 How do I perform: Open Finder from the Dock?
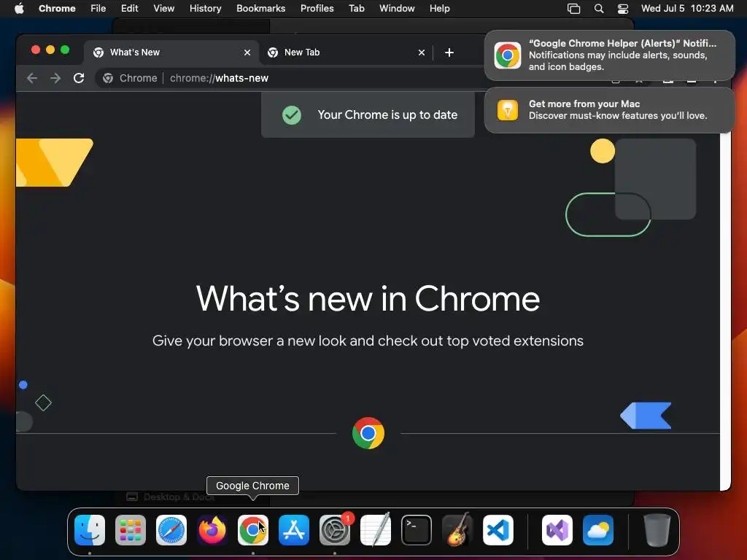90,530
